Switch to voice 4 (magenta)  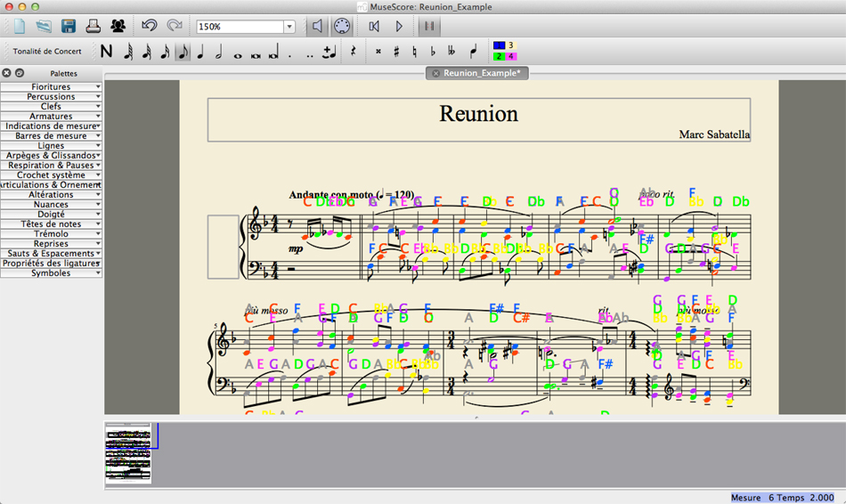(x=511, y=56)
